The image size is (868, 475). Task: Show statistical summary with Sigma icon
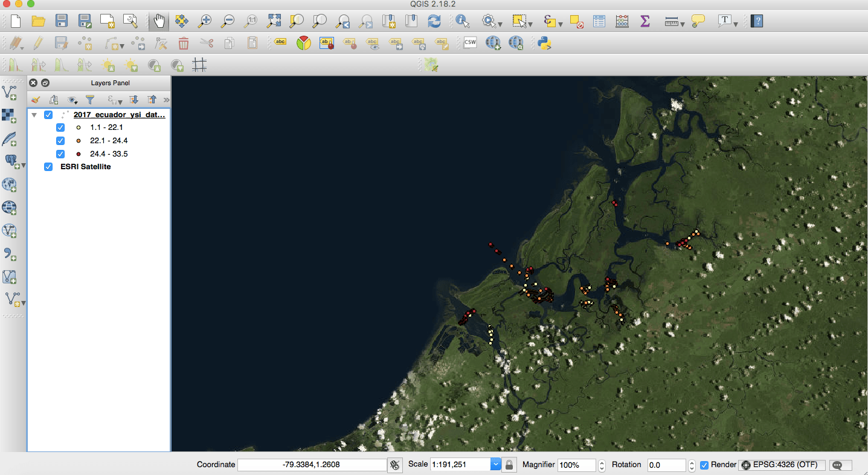coord(644,20)
